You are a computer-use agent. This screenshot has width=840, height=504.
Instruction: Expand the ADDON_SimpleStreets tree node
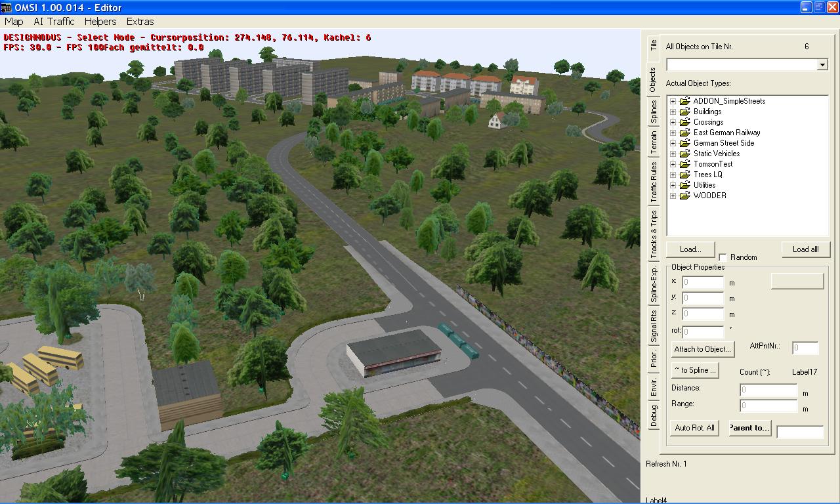[x=673, y=101]
